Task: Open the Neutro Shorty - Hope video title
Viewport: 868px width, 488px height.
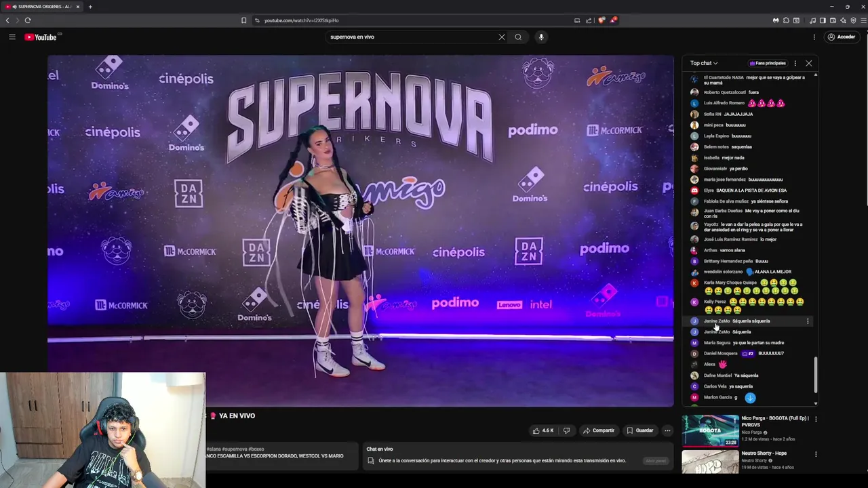Action: click(x=764, y=453)
